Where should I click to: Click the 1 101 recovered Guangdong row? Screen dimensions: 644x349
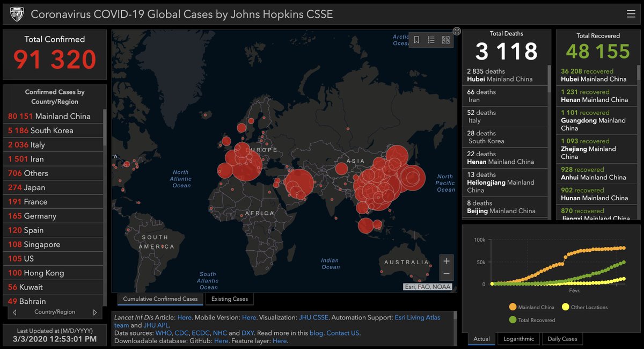point(596,121)
